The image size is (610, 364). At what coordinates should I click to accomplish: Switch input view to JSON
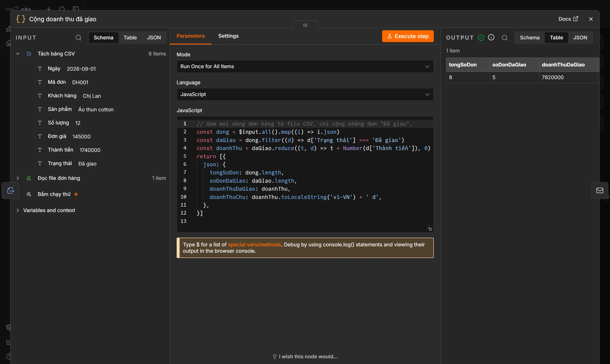[x=154, y=37]
